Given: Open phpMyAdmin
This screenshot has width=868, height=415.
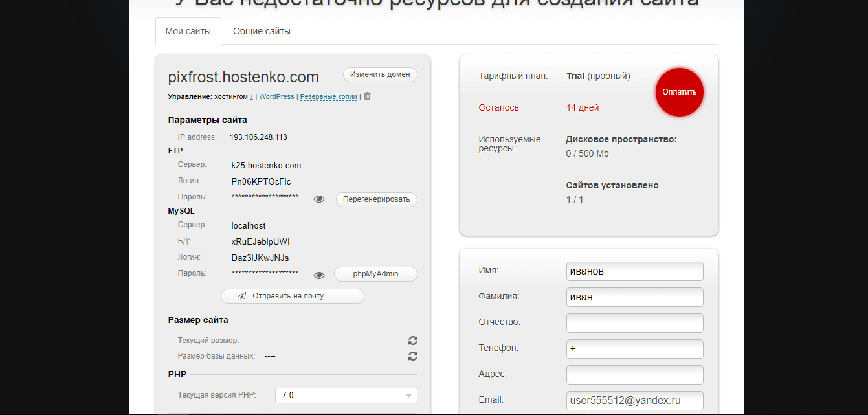Looking at the screenshot, I should click(375, 275).
